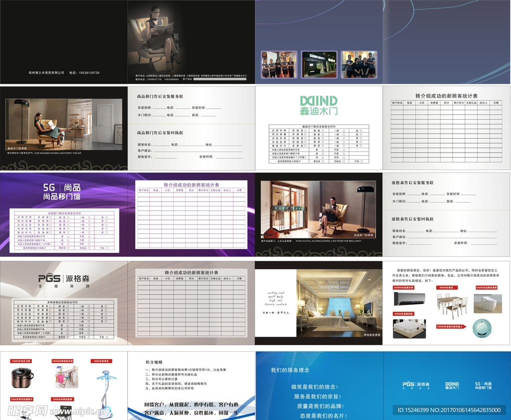
Task: Select the mattress gift image
Action: coord(409,328)
